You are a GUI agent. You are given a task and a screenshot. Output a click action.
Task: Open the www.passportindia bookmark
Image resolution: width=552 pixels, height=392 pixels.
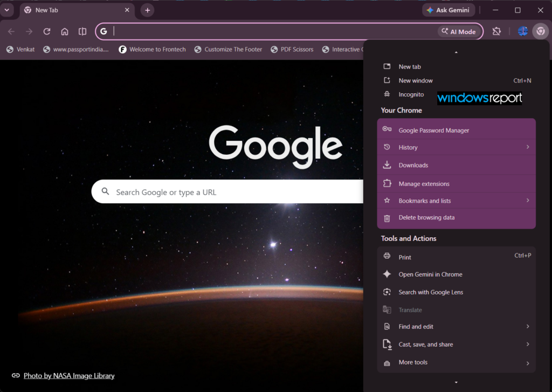coord(76,49)
